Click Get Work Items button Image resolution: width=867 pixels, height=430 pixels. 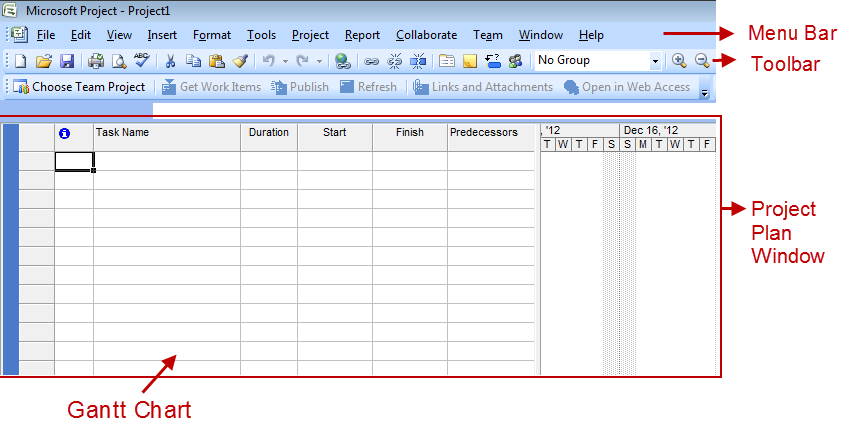click(212, 87)
